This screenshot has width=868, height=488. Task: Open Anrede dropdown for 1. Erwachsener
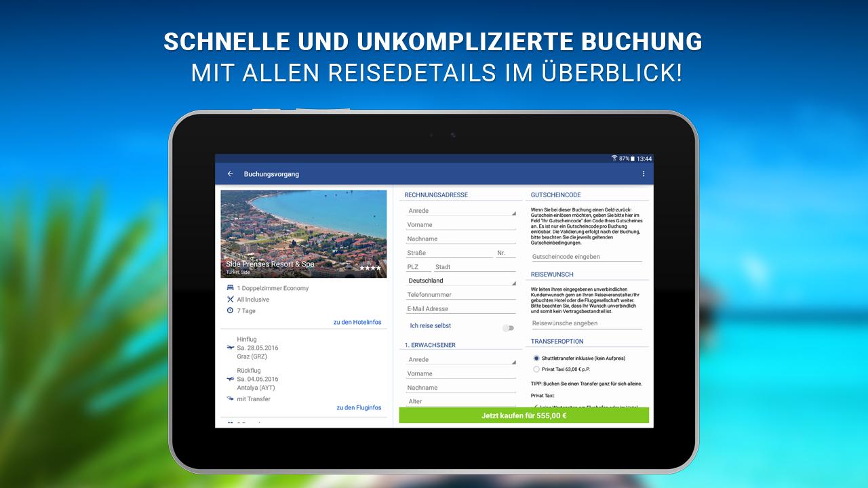point(461,360)
